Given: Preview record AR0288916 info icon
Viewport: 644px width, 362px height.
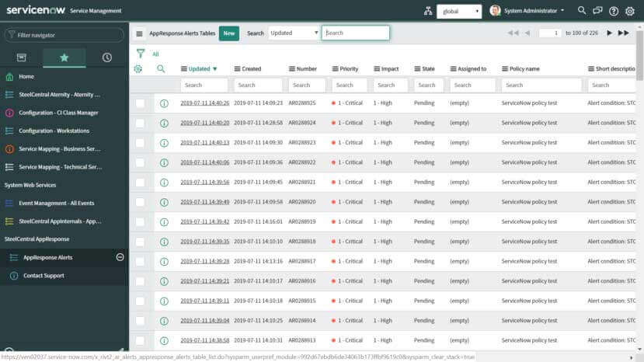Looking at the screenshot, I should (164, 281).
